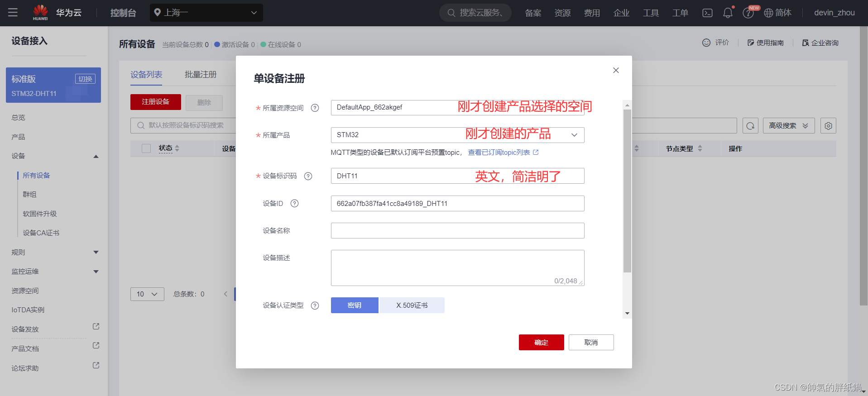Select all devices checkbox in table header
The image size is (868, 396).
click(x=146, y=148)
